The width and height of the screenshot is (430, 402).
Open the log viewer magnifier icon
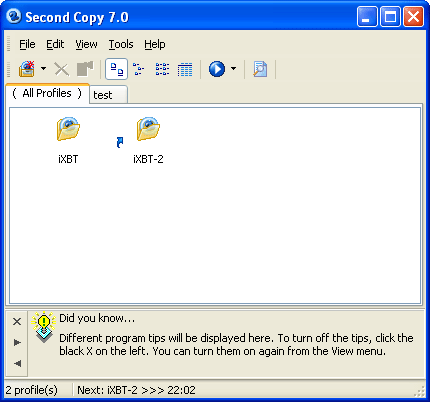pyautogui.click(x=260, y=69)
